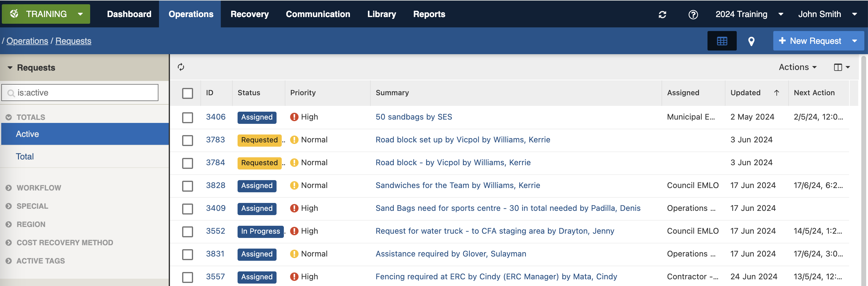
Task: Click the ascending sort arrow on Updated
Action: 776,93
